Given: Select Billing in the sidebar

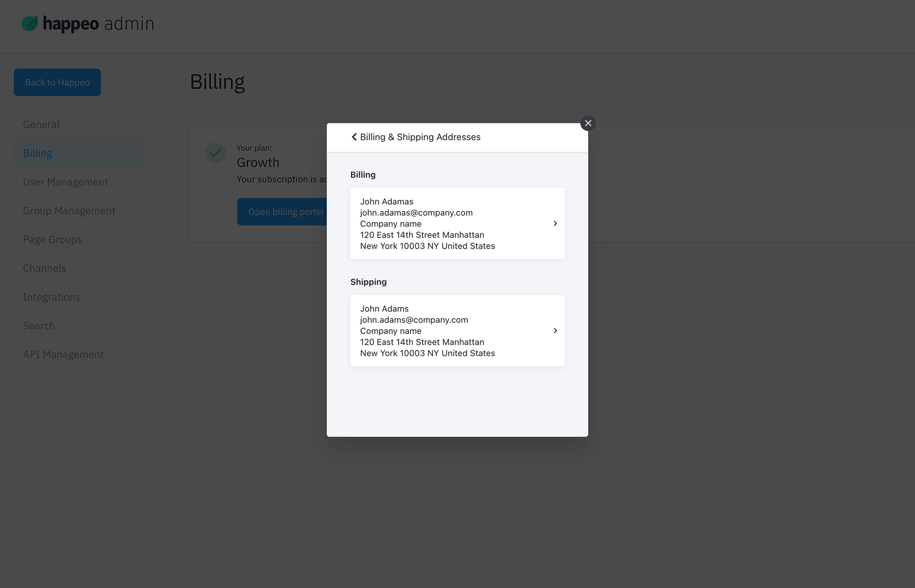Looking at the screenshot, I should (37, 153).
